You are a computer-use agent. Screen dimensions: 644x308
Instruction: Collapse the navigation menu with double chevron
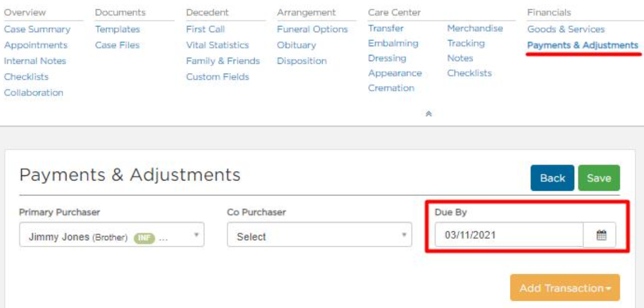click(x=429, y=112)
